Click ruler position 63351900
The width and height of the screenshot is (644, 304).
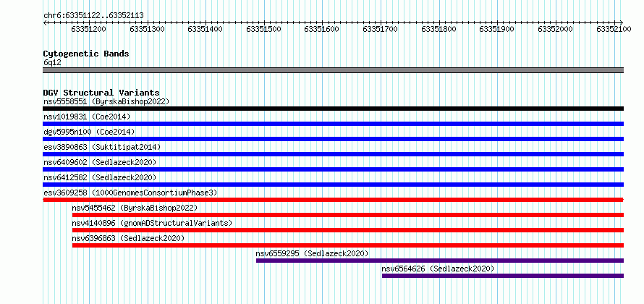497,30
